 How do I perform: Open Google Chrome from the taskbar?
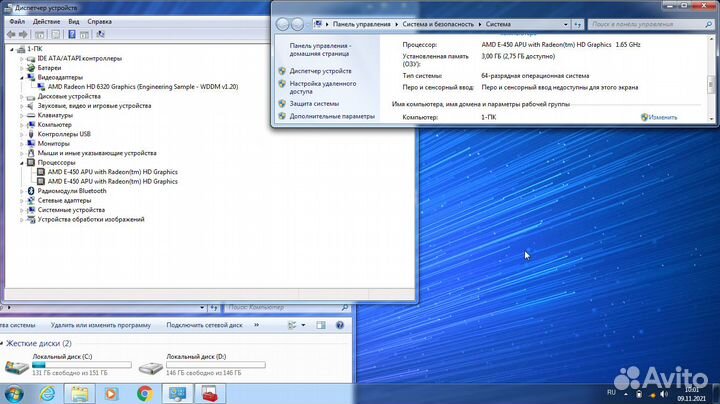click(x=144, y=393)
